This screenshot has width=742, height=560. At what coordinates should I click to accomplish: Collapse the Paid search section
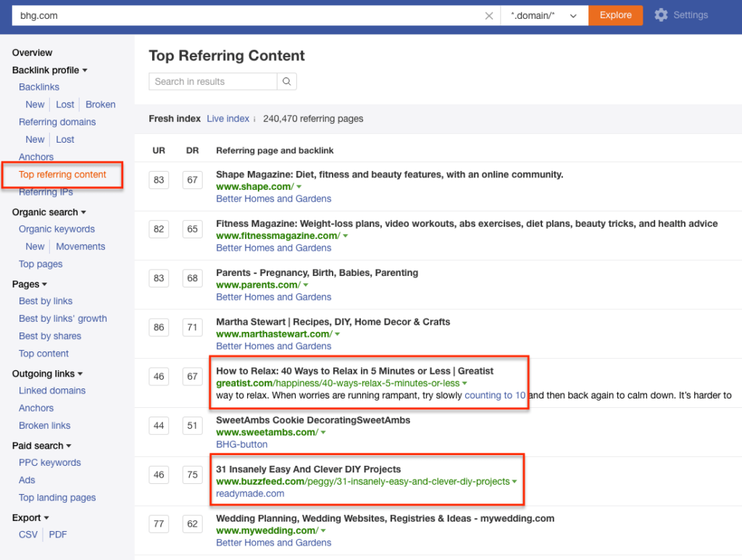point(41,446)
